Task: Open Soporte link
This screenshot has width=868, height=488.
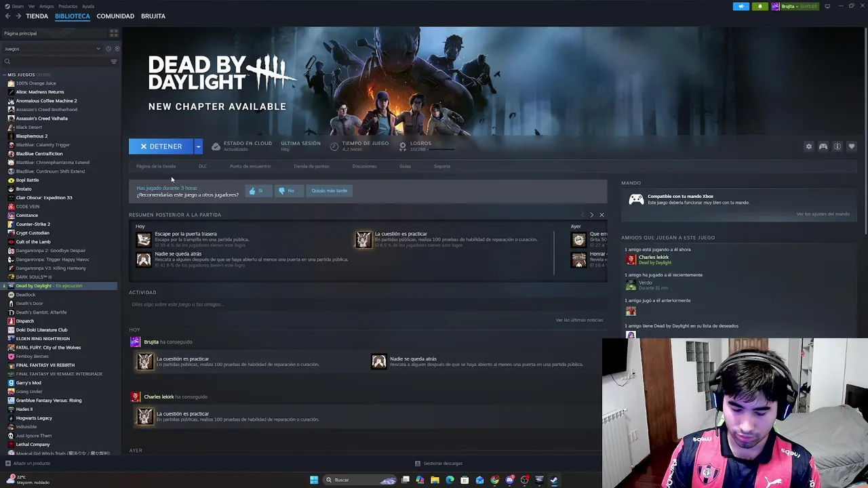Action: 442,166
